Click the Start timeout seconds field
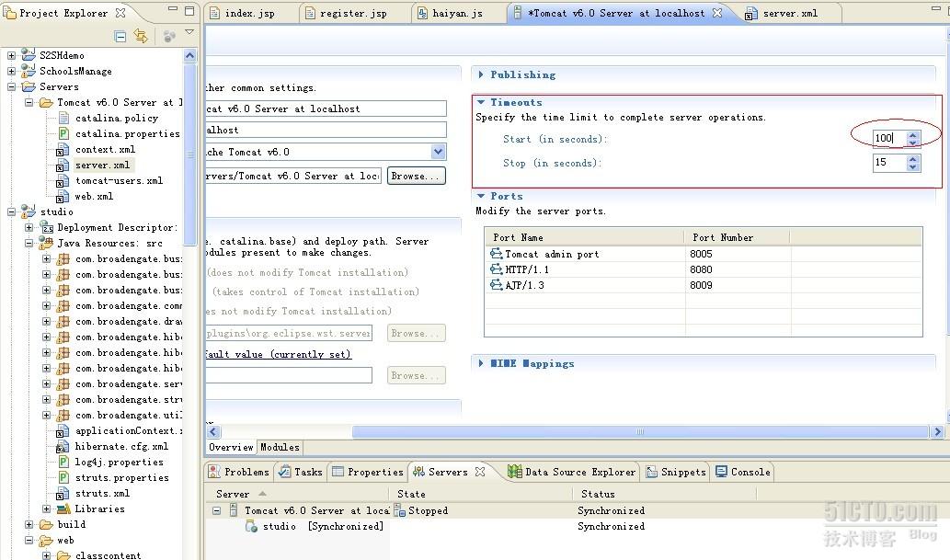The image size is (950, 560). (x=889, y=138)
